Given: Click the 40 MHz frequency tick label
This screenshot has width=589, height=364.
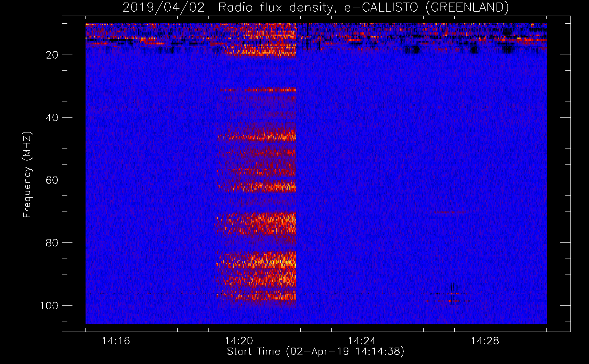Looking at the screenshot, I should (x=52, y=118).
